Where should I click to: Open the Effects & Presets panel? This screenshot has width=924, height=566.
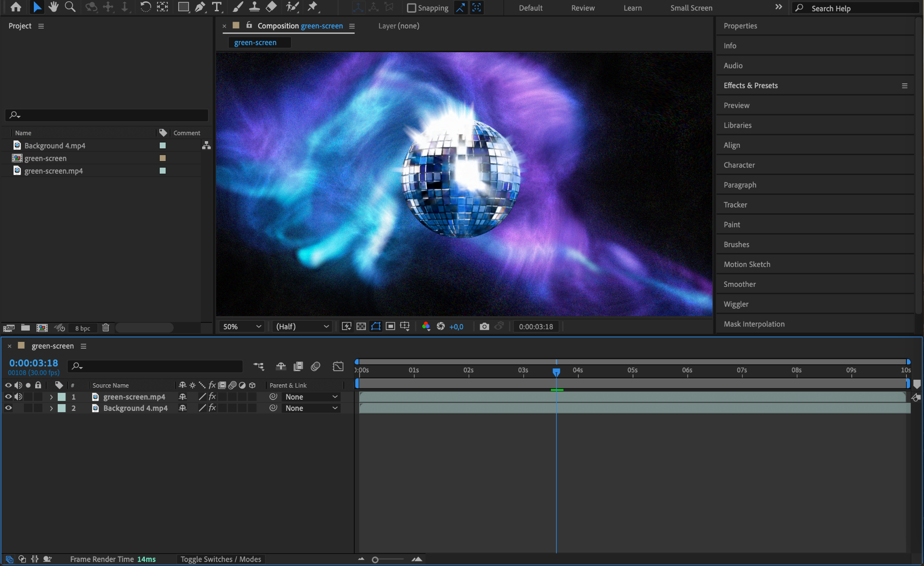coord(750,85)
